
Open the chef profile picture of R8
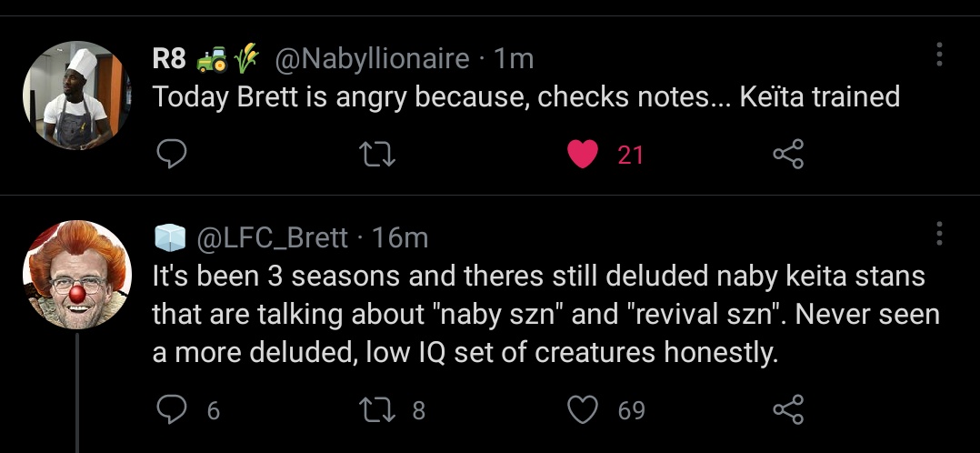click(x=76, y=96)
